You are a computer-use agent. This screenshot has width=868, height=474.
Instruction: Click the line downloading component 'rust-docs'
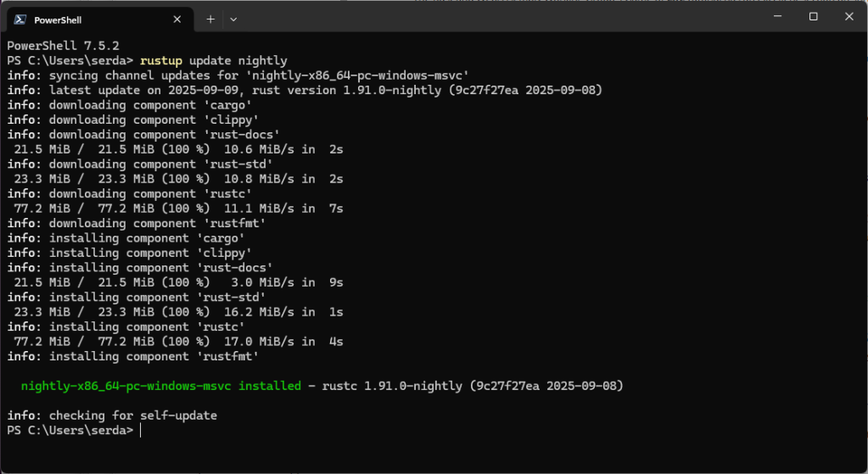(x=143, y=135)
